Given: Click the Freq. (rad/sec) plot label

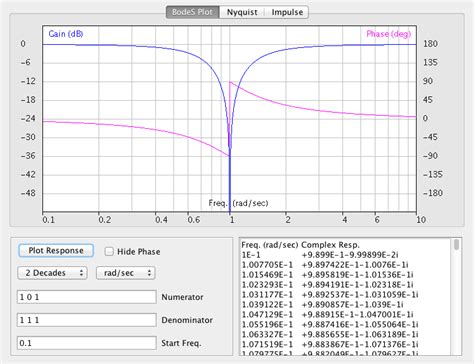Looking at the screenshot, I should [238, 203].
